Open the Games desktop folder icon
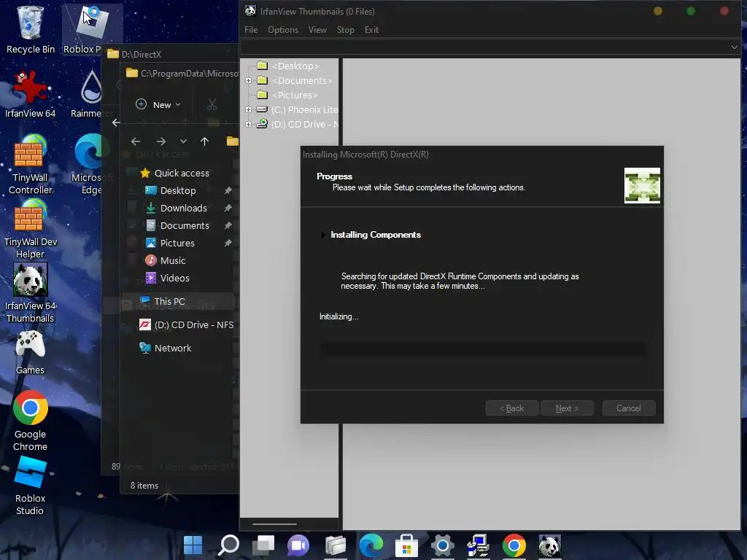The image size is (747, 560). point(31,352)
